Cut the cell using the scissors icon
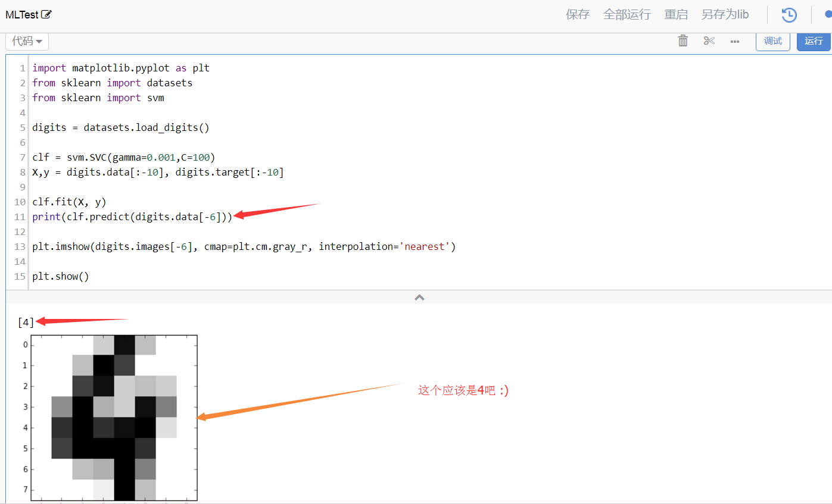Image resolution: width=832 pixels, height=504 pixels. [x=709, y=41]
